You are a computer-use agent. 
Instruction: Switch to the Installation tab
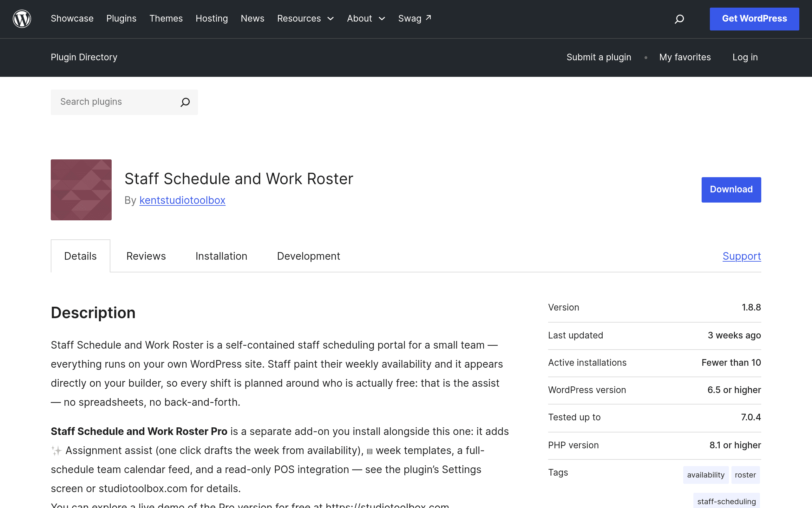click(221, 256)
